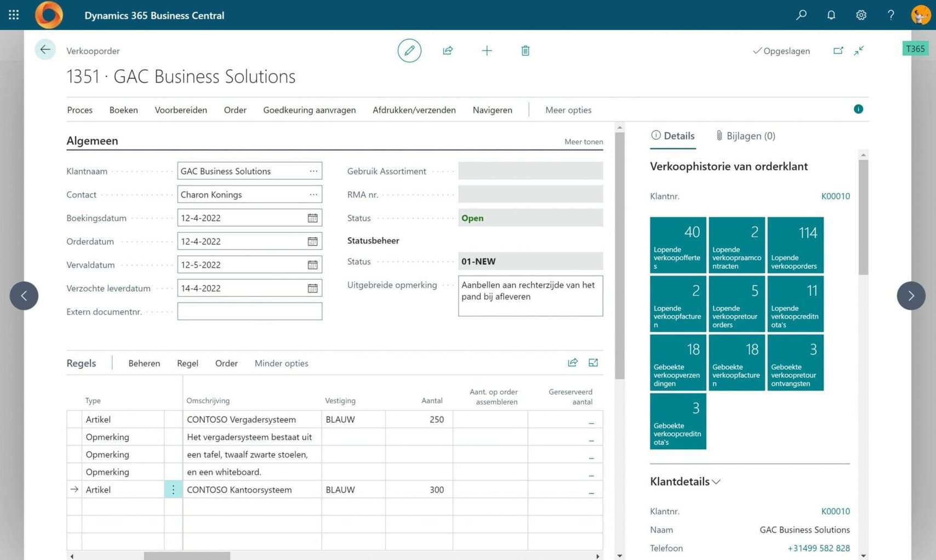The image size is (936, 560).
Task: Click the Klantnaam field GAC Business Solutions
Action: (250, 171)
